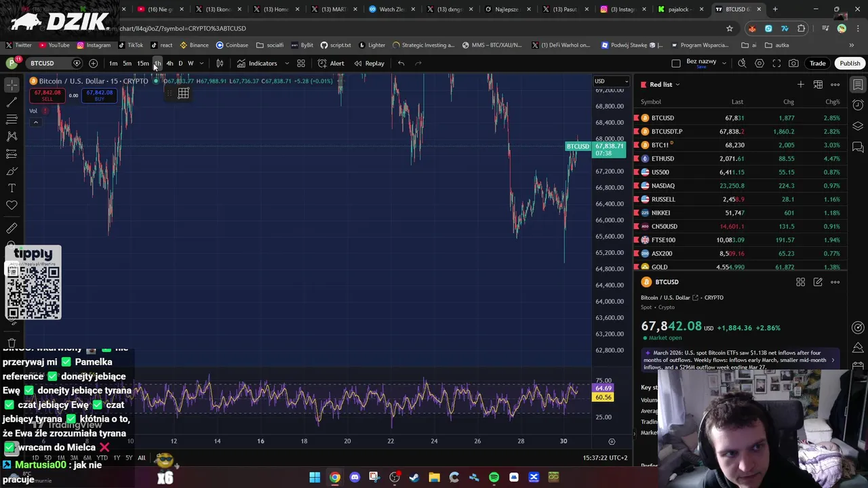Switch to the Watch Zle browser tab

pos(392,9)
